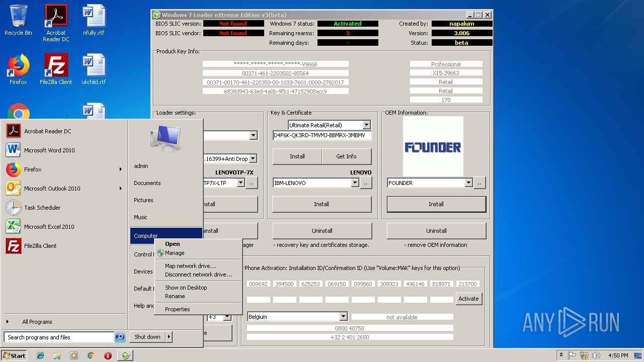Click the Show desktop button in taskbar
The height and width of the screenshot is (362, 644).
pos(639,355)
